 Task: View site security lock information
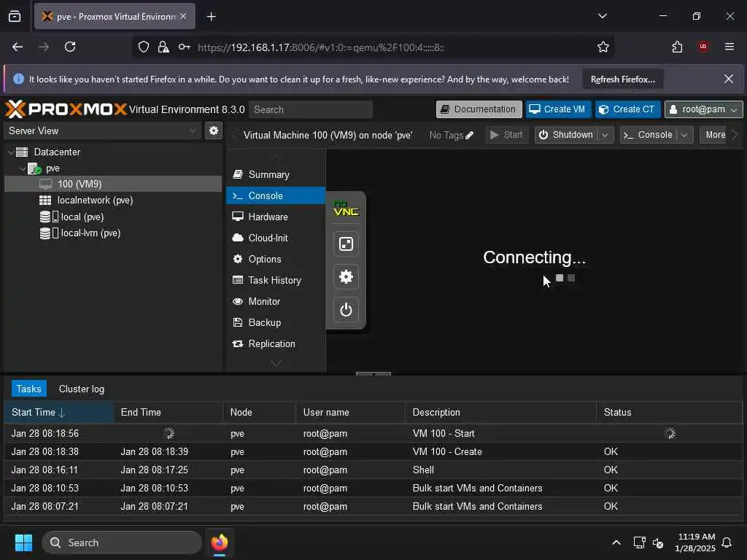[x=163, y=47]
